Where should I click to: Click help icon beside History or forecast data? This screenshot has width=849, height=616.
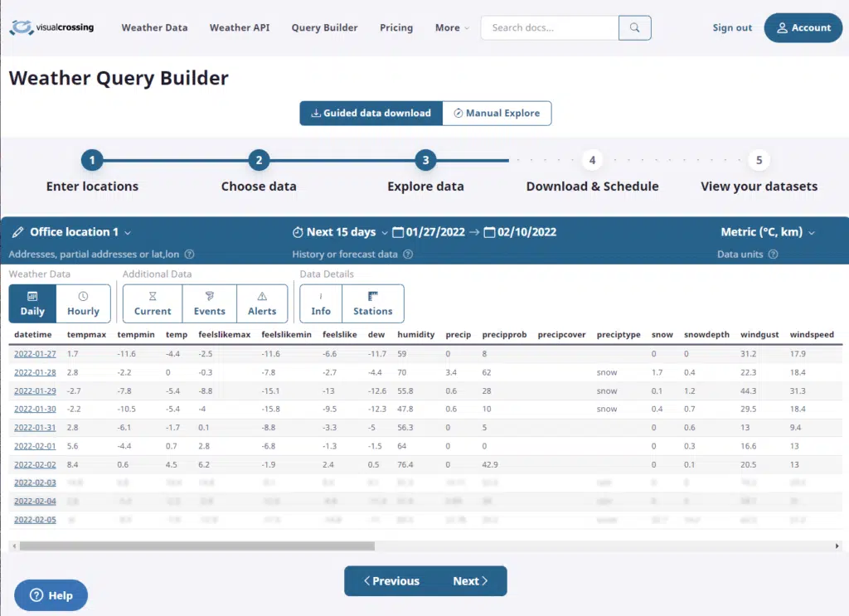pos(408,255)
